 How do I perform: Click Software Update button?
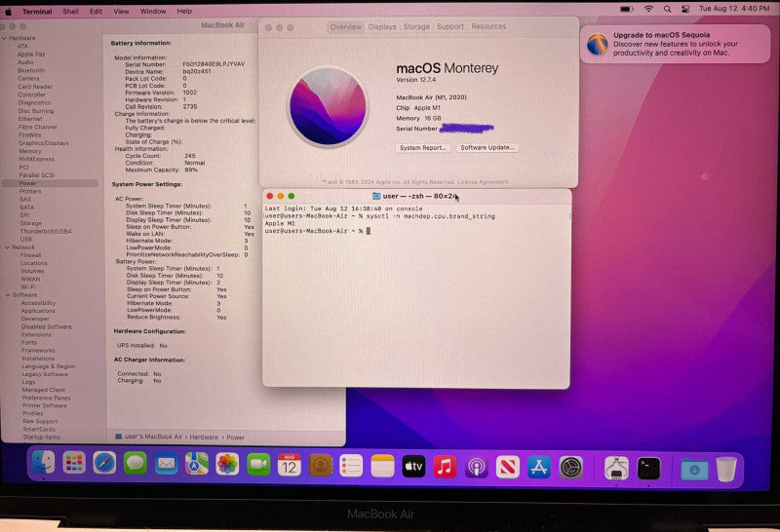[x=487, y=148]
